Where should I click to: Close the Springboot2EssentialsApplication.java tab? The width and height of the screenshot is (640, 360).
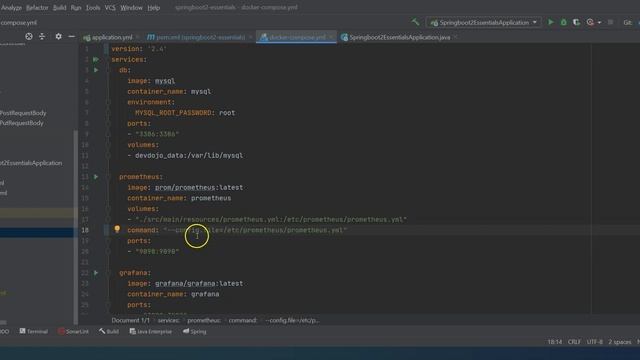[456, 37]
